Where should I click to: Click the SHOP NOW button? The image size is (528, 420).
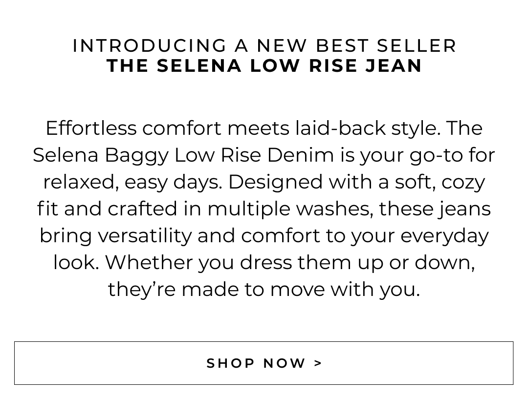pyautogui.click(x=264, y=363)
